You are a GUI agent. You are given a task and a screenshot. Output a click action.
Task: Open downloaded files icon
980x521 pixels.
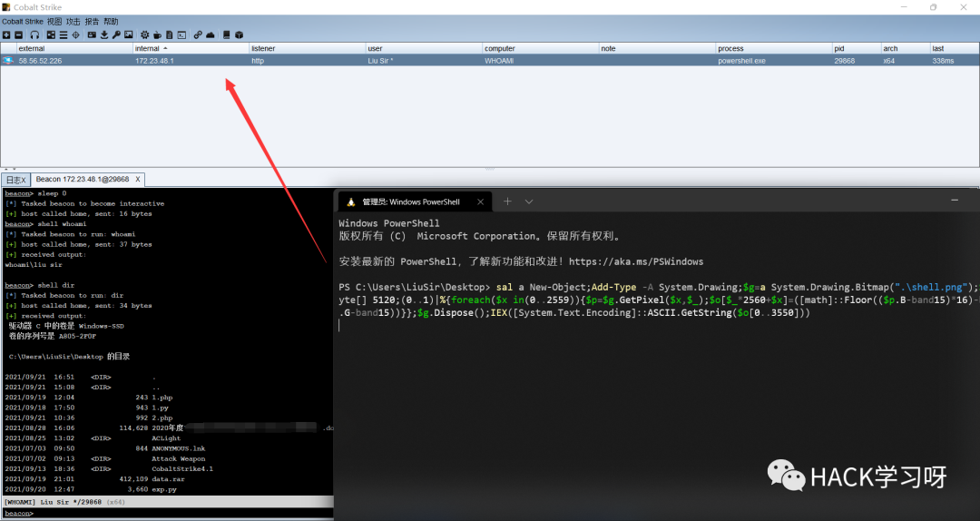[x=104, y=35]
